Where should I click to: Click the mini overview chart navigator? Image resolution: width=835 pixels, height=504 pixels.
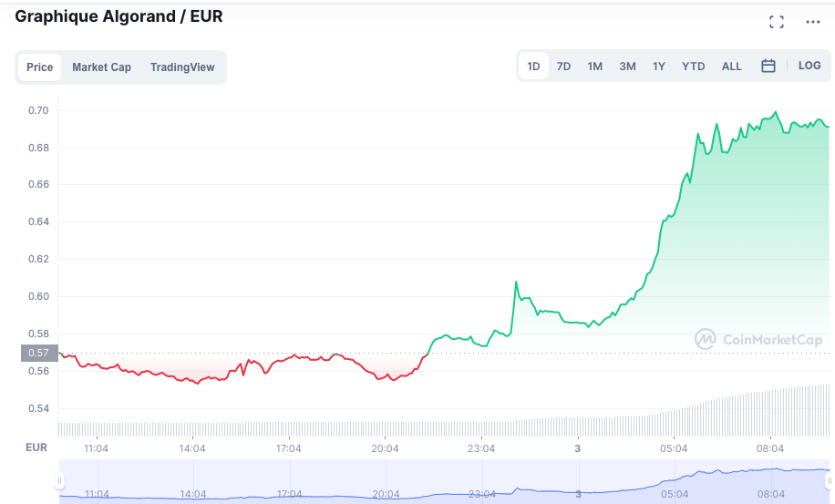445,481
